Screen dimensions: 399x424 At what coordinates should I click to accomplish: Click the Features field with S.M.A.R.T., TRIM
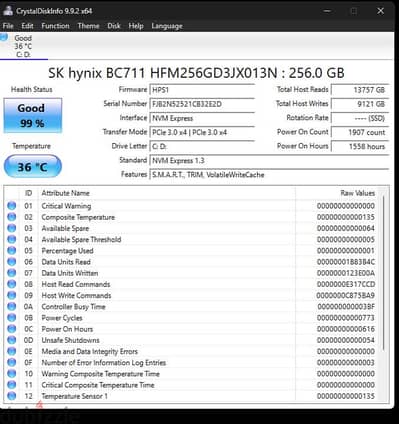pos(269,175)
